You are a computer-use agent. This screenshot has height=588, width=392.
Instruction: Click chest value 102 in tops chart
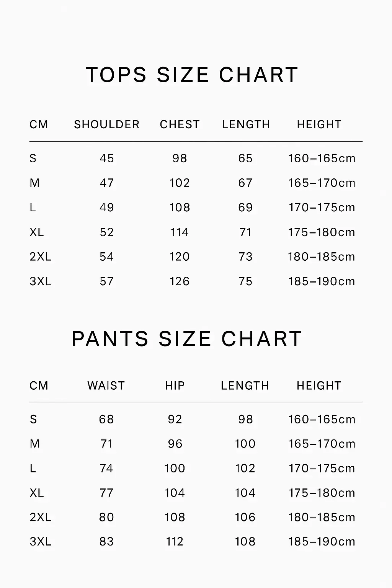click(x=180, y=183)
